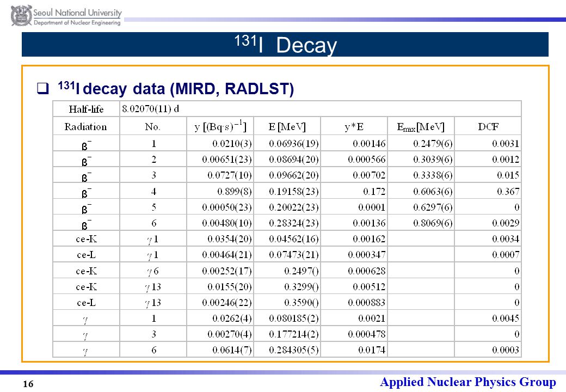This screenshot has height=392, width=566.
Task: Click the 'E [MeV]' column header
Action: [287, 127]
